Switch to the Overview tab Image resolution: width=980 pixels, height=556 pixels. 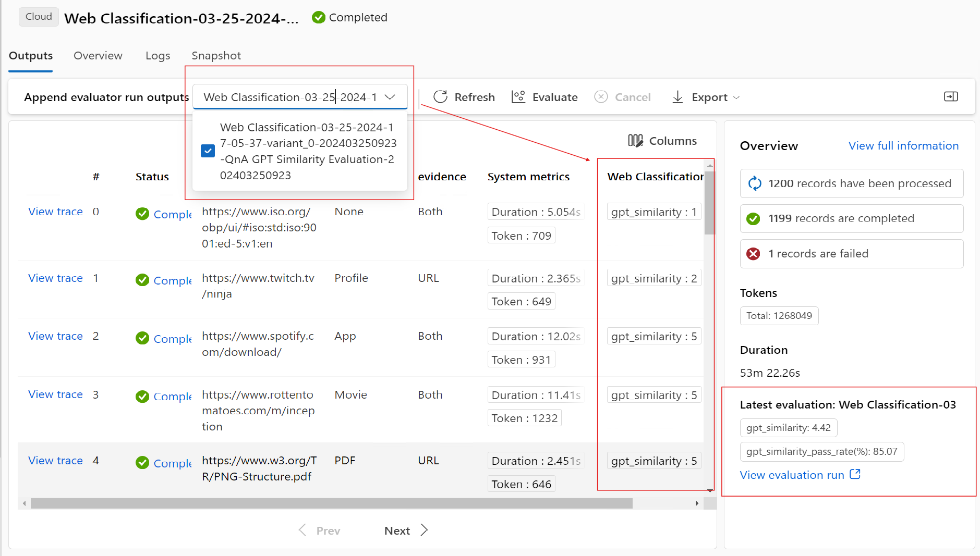(98, 56)
